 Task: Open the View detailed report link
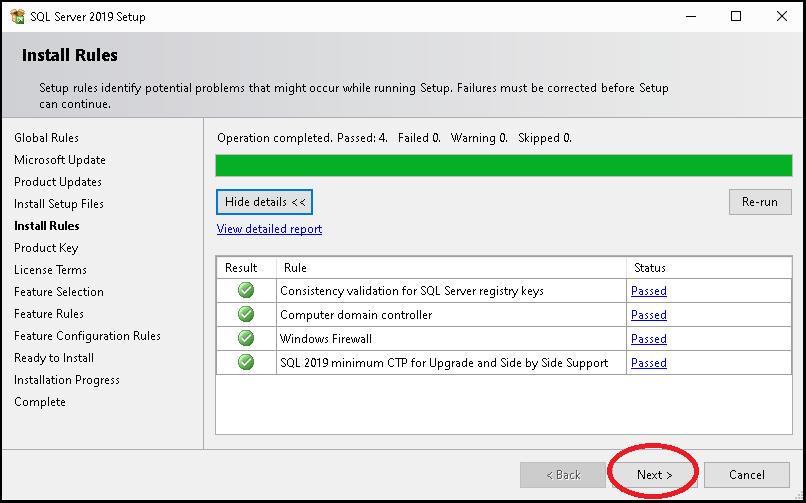click(x=269, y=229)
